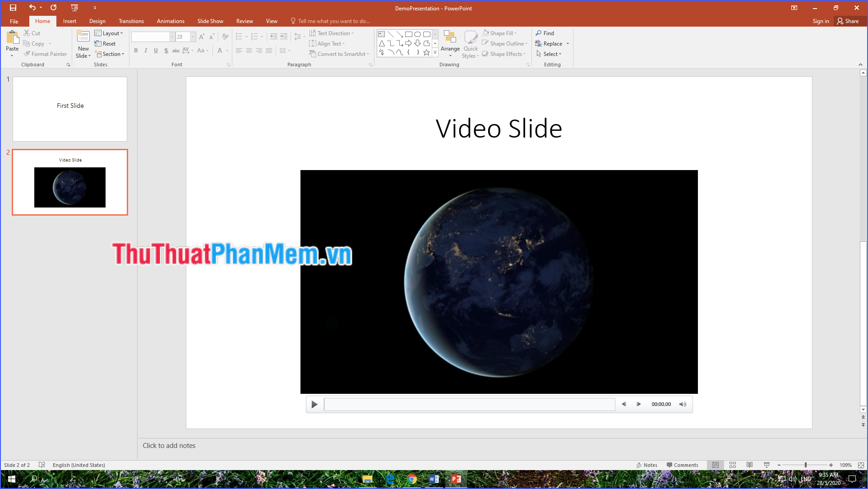Open the font size dropdown
The image size is (868, 489).
point(193,37)
